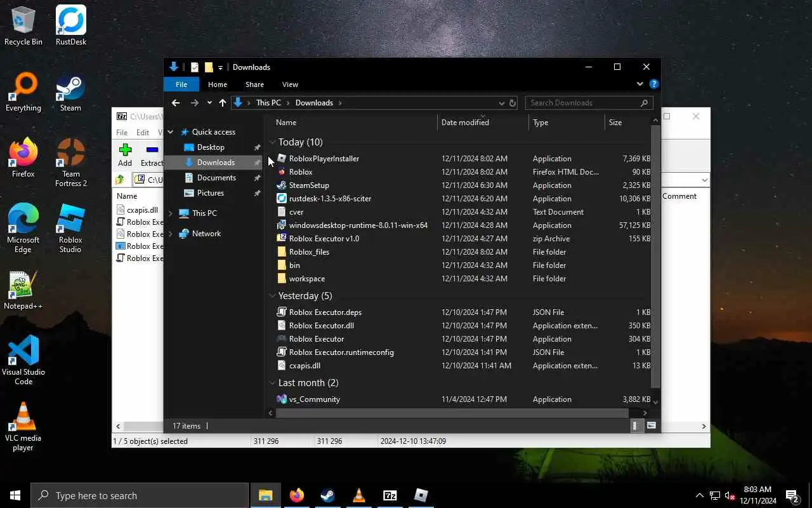Open the View ribbon tab
The width and height of the screenshot is (812, 508).
coord(290,84)
